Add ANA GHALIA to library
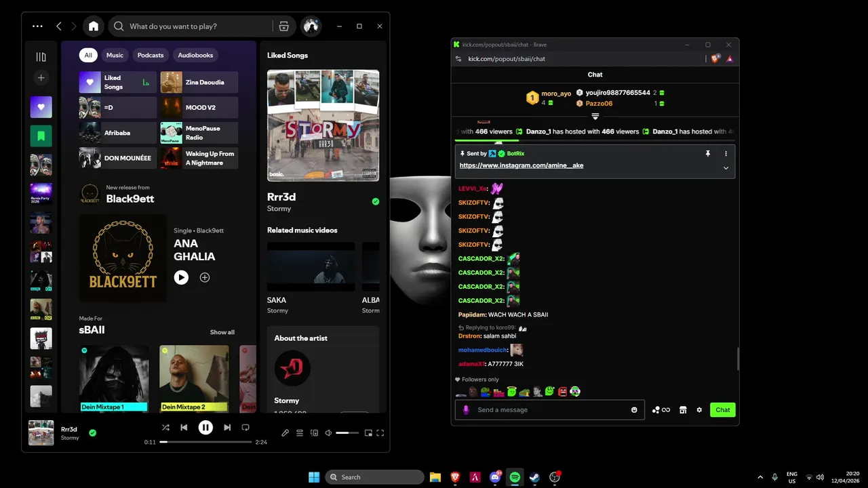Screen dimensions: 868x488 [205, 277]
